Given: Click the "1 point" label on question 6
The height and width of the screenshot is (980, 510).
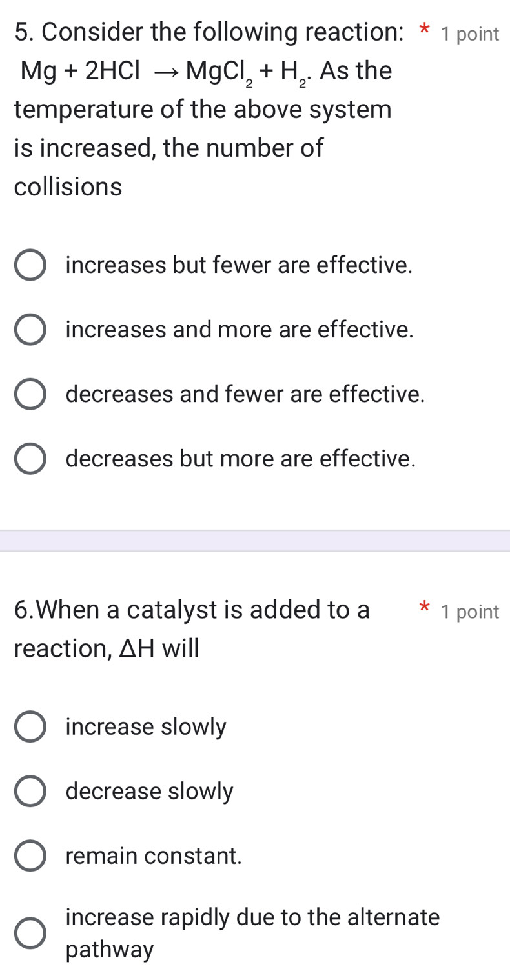Looking at the screenshot, I should 470,612.
